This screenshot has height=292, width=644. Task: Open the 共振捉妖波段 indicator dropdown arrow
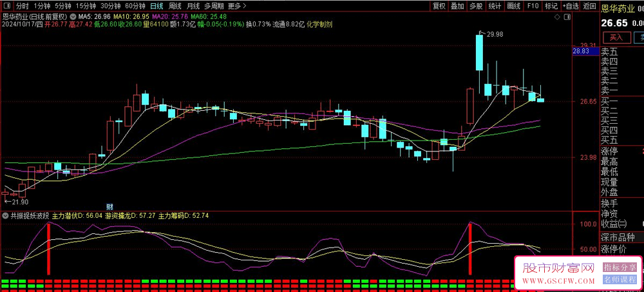6,215
